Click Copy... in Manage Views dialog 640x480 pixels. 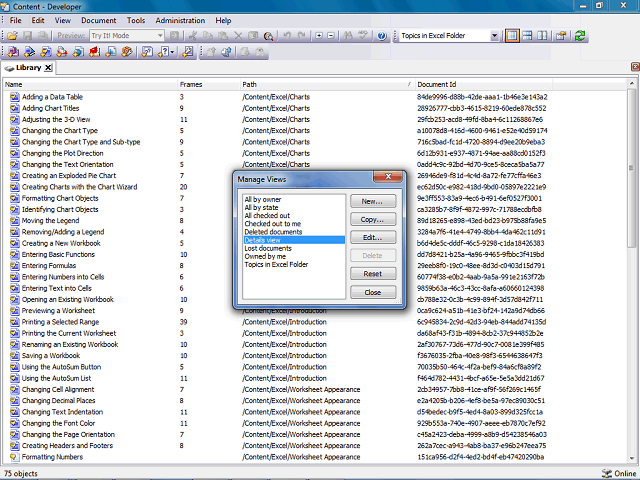[373, 219]
